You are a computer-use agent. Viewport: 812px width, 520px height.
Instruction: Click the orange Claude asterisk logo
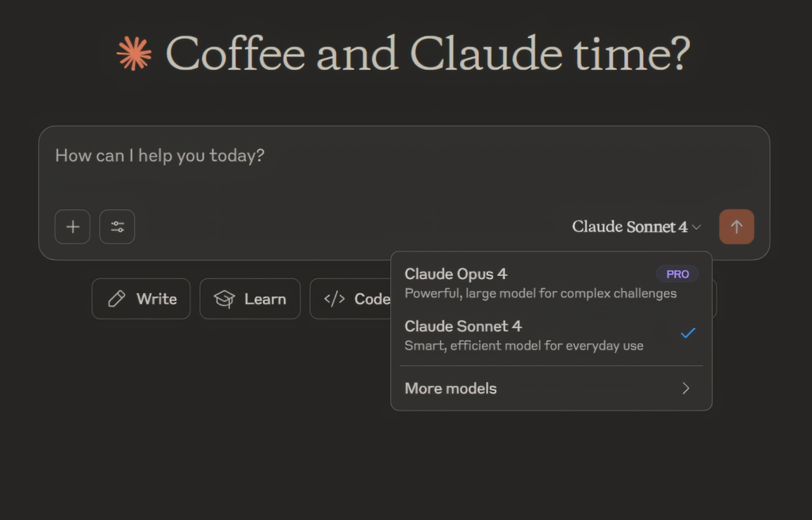pos(135,54)
